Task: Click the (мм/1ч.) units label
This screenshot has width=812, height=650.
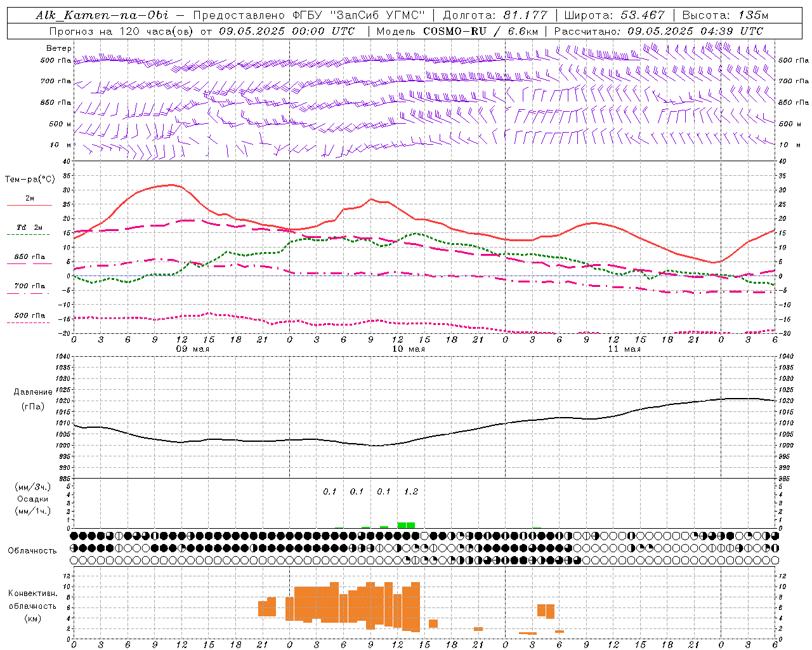Action: pos(33,511)
